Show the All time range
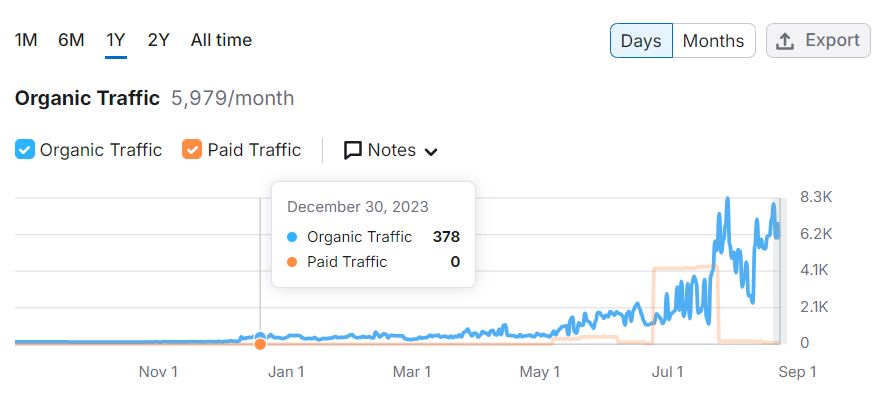Image resolution: width=890 pixels, height=409 pixels. [221, 40]
